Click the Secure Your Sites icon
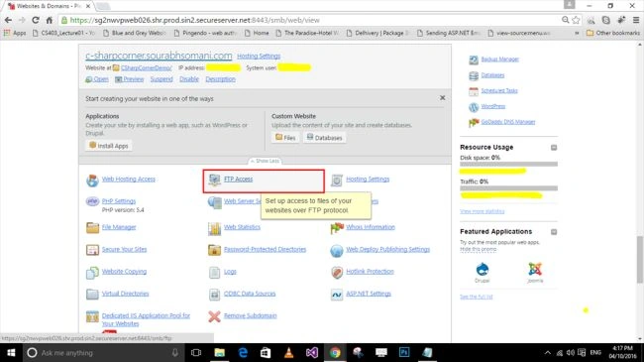 click(x=92, y=250)
